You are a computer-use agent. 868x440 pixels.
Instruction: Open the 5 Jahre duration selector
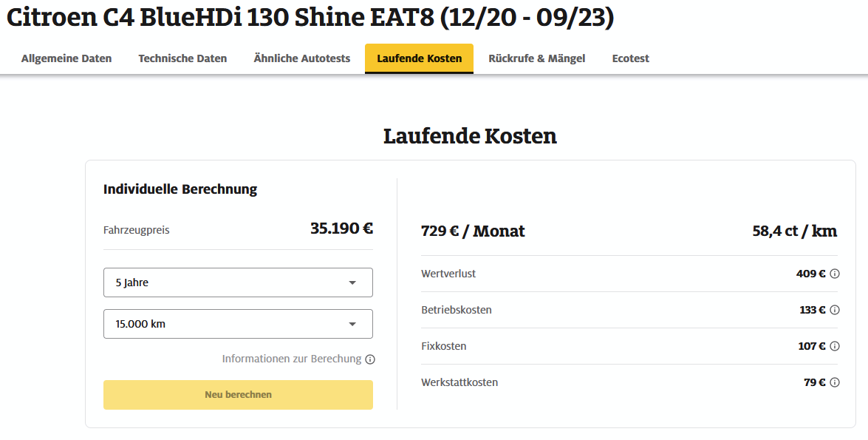click(x=238, y=282)
